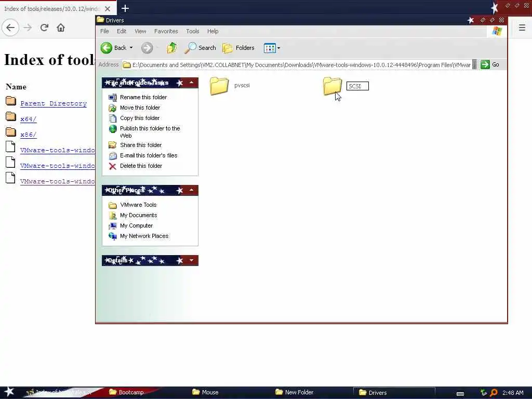532x399 pixels.
Task: Open the File menu
Action: coord(104,31)
